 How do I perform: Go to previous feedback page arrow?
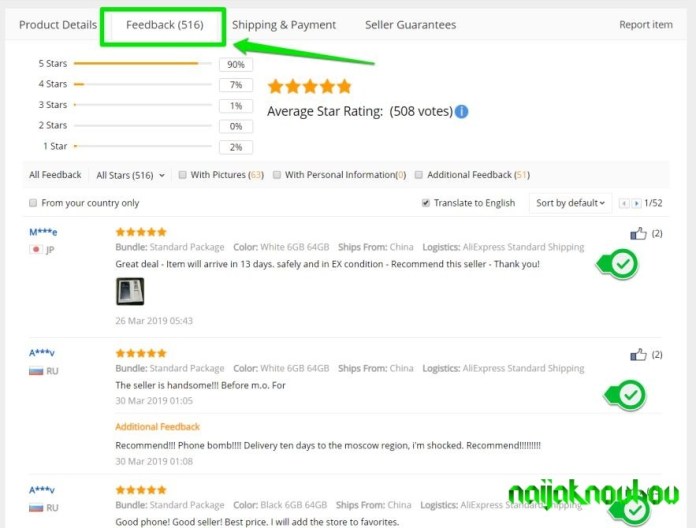point(624,203)
